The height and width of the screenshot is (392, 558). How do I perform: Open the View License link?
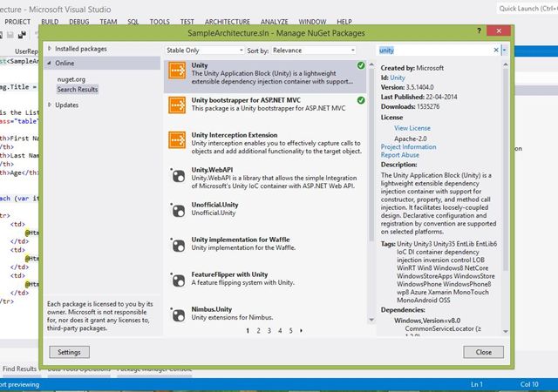click(x=412, y=128)
